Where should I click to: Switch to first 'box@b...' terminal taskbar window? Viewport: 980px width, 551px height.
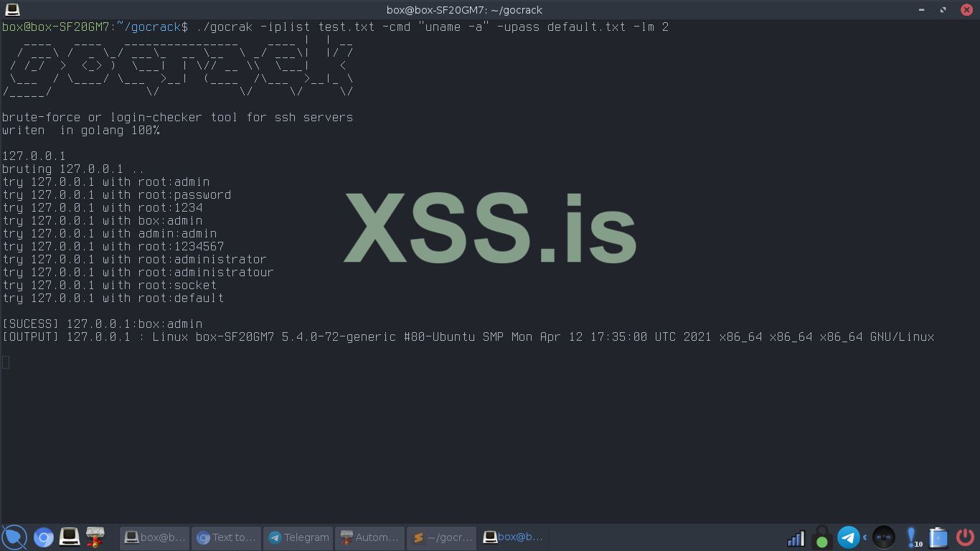(x=154, y=537)
